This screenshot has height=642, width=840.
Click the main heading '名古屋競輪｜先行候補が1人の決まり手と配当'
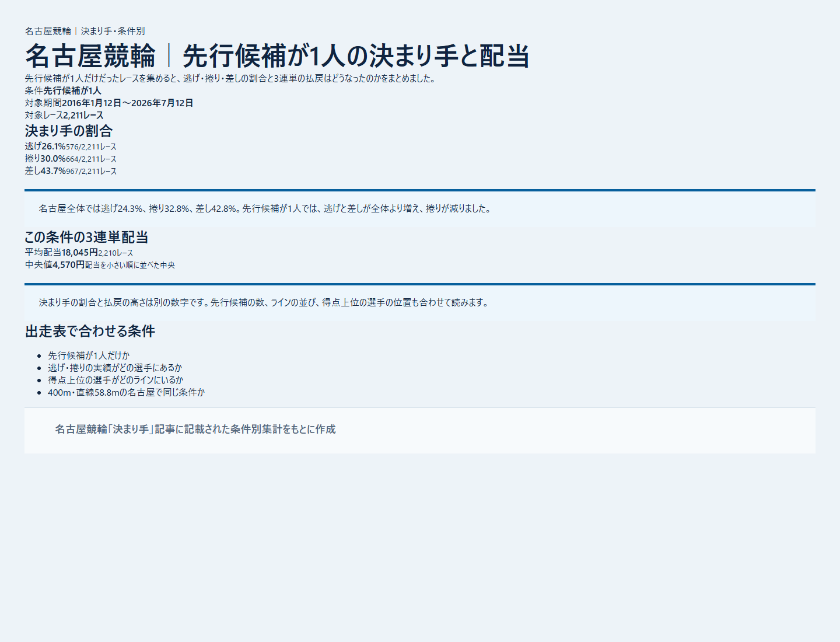[x=277, y=56]
